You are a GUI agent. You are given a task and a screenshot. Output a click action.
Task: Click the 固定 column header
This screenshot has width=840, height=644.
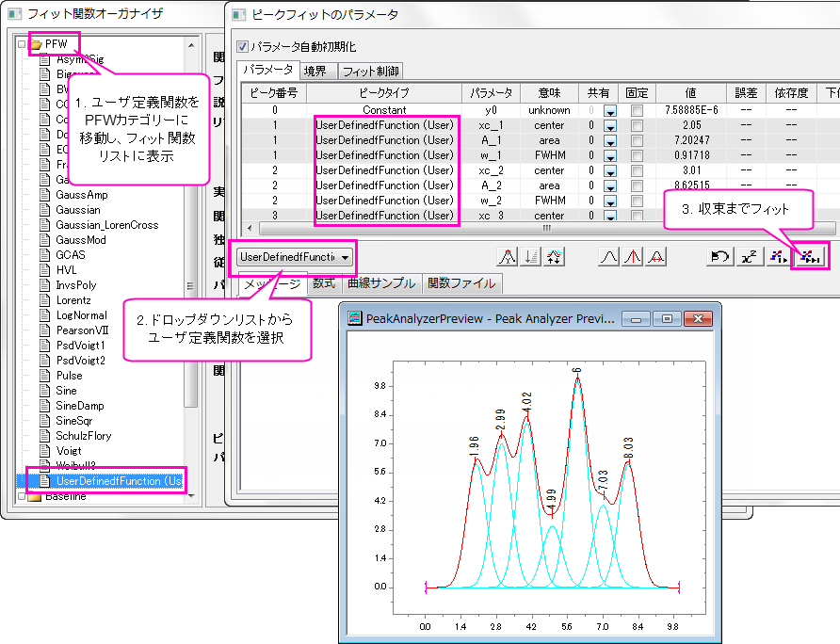pyautogui.click(x=637, y=93)
